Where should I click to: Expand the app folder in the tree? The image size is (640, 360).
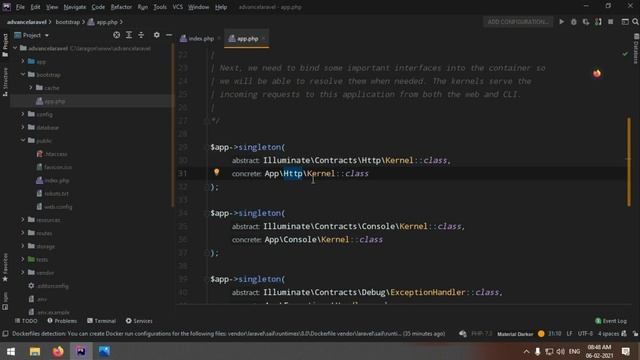pos(23,61)
